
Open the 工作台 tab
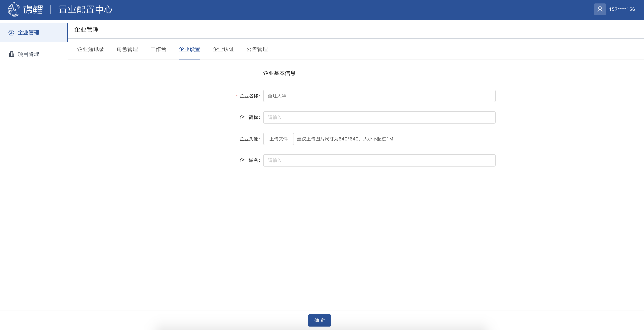(x=158, y=49)
